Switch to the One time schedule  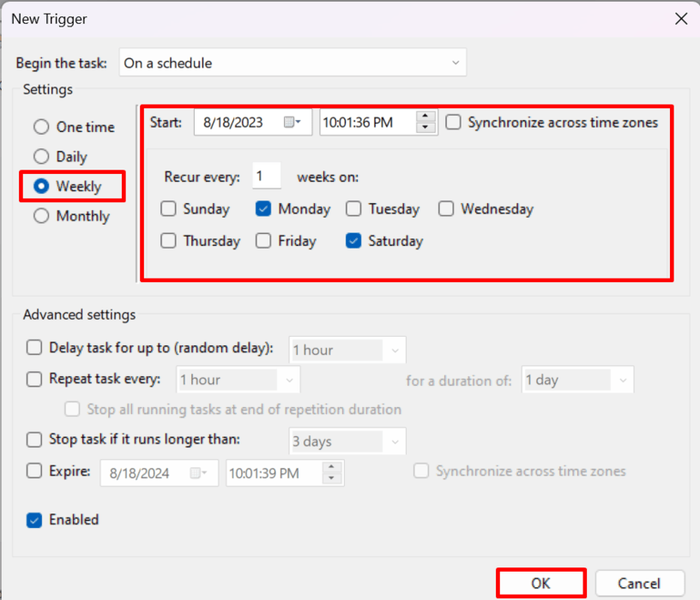click(x=40, y=126)
